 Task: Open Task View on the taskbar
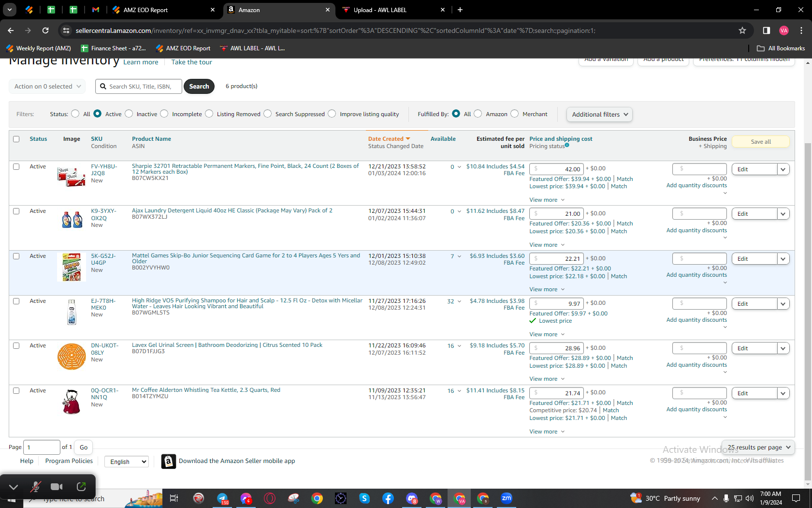(174, 498)
